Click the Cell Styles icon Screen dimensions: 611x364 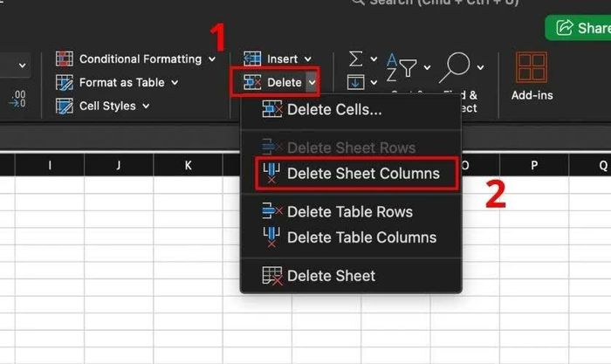pos(65,106)
